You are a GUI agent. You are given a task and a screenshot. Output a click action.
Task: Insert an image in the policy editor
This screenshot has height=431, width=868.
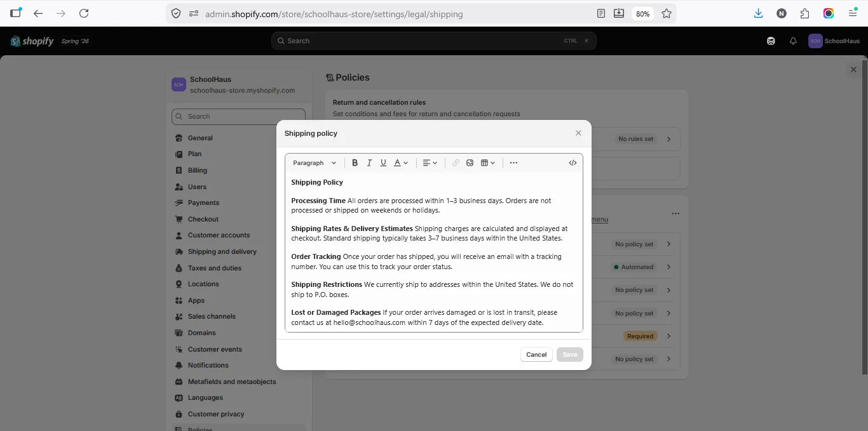[x=470, y=163]
